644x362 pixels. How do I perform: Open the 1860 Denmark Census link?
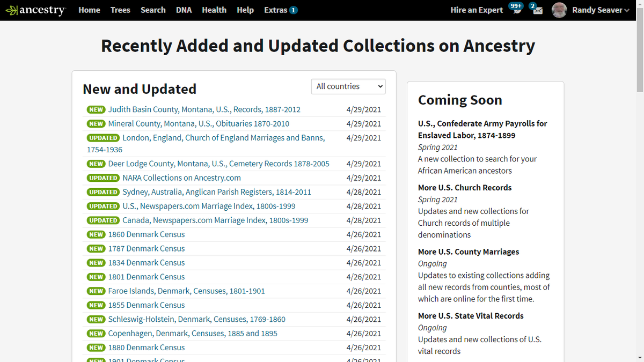click(147, 234)
